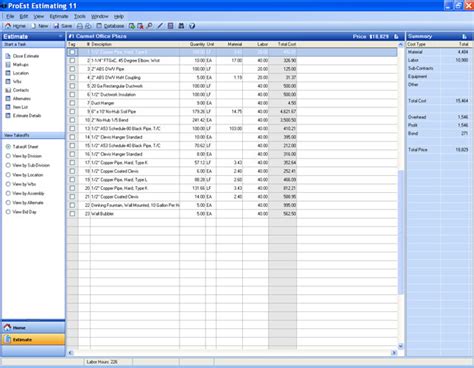Open the Estimate Details task link
The width and height of the screenshot is (474, 368).
point(27,115)
